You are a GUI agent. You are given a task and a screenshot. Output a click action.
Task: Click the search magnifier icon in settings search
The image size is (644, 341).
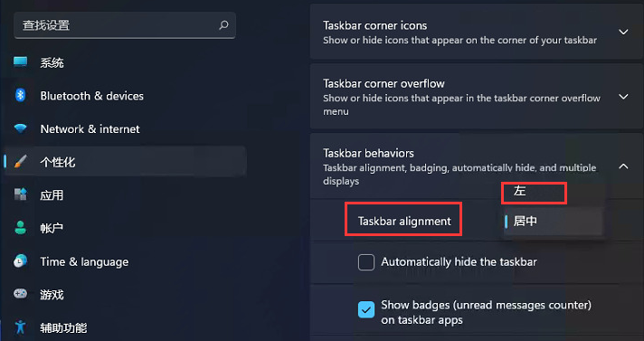coord(223,25)
